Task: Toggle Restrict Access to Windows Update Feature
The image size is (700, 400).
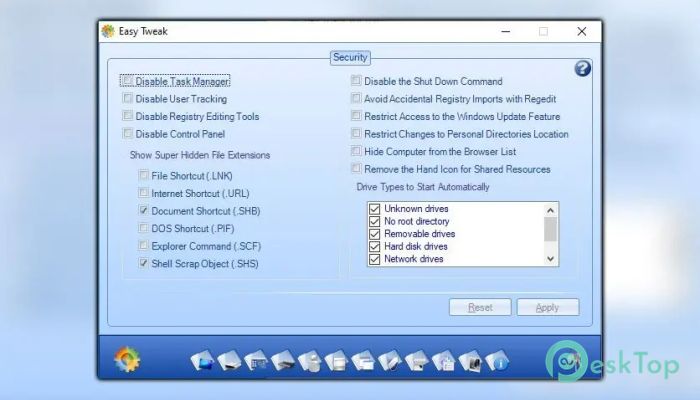Action: click(356, 116)
